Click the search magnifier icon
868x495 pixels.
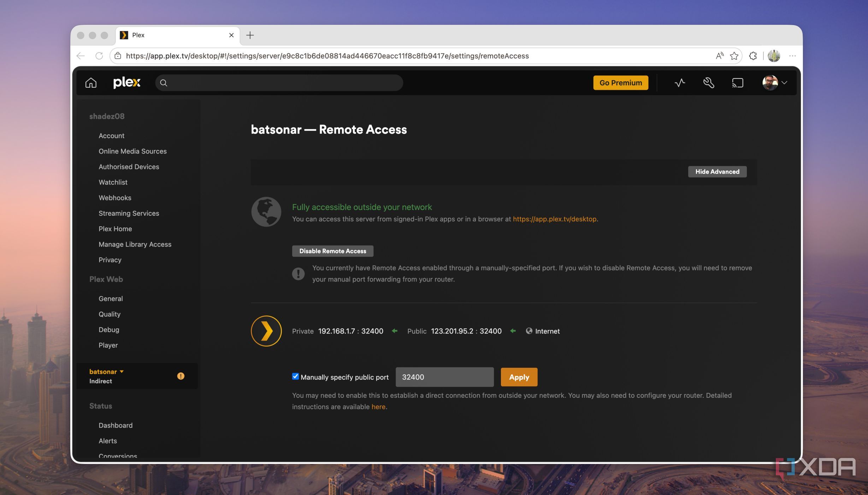click(x=163, y=83)
